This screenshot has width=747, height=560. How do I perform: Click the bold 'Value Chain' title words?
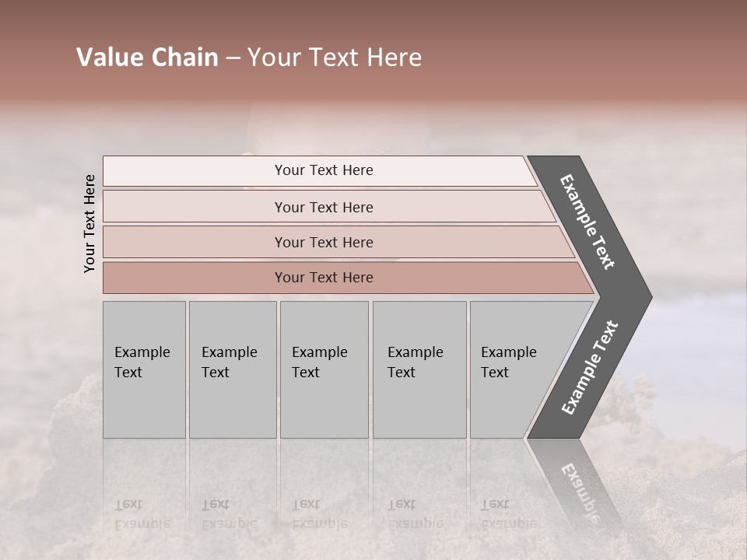(147, 58)
